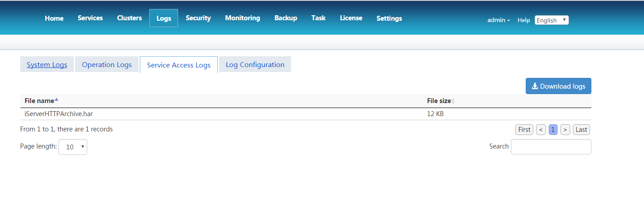The width and height of the screenshot is (644, 221).
Task: Open the admin user dropdown
Action: click(498, 20)
